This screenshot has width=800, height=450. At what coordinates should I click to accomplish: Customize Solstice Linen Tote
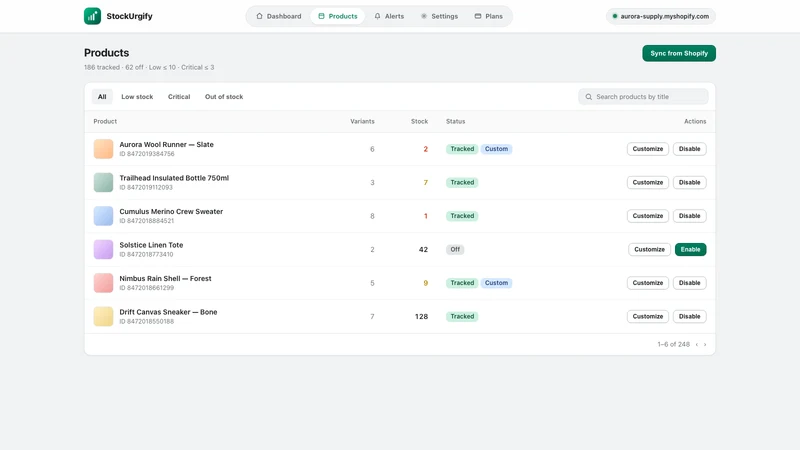[649, 249]
